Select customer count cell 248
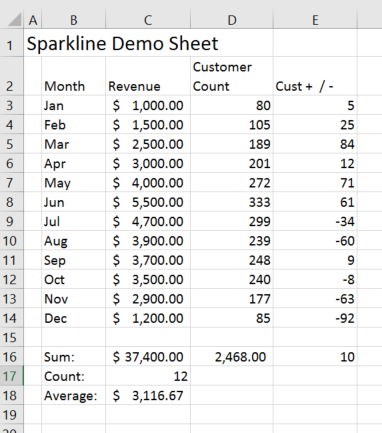This screenshot has height=433, width=382. click(x=232, y=260)
